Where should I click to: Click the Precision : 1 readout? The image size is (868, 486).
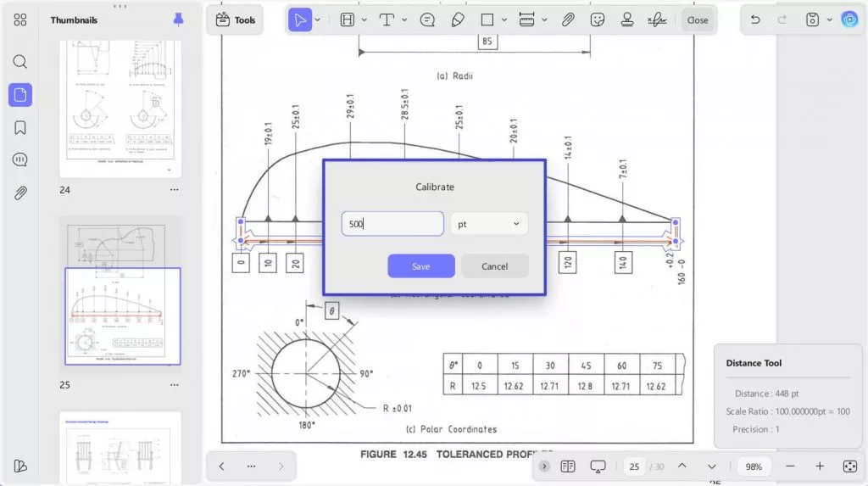(x=755, y=429)
